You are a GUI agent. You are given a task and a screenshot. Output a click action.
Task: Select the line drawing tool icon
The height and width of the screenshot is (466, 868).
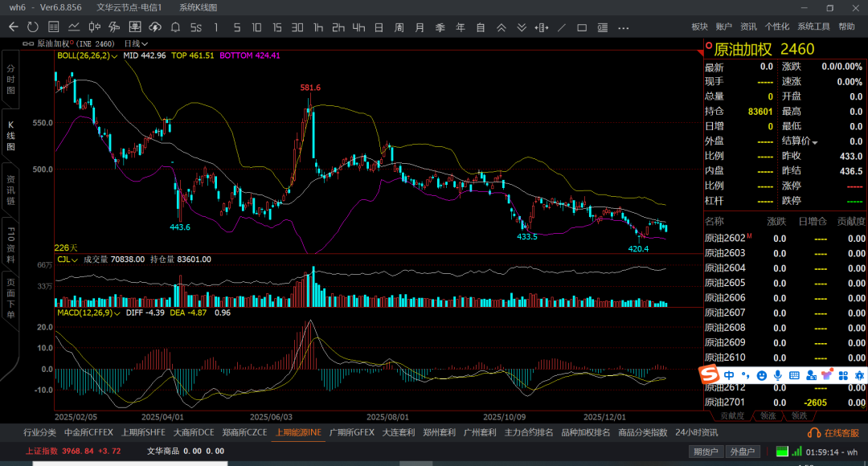pos(563,27)
